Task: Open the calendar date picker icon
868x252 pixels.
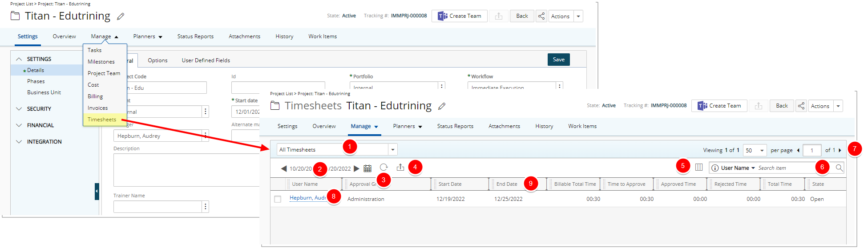Action: 367,168
